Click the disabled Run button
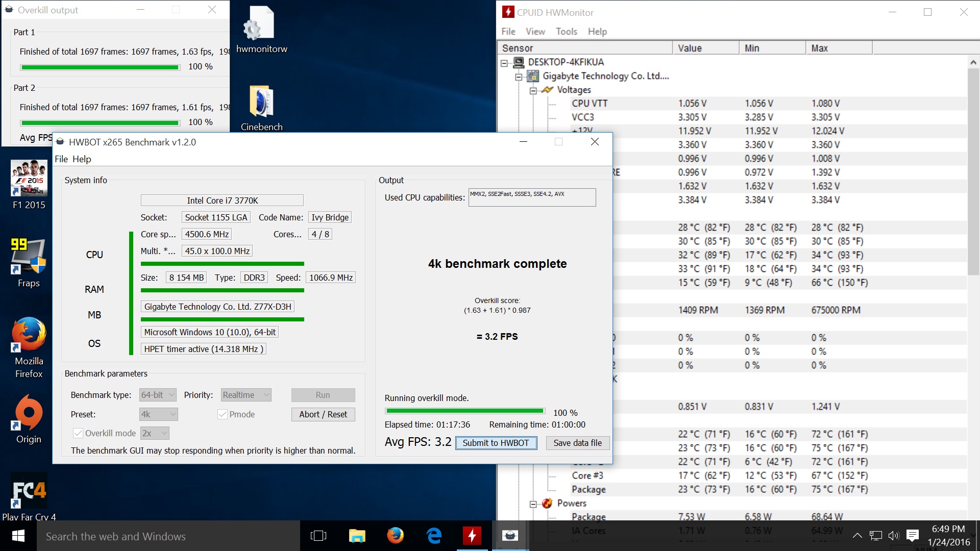The width and height of the screenshot is (980, 551). pos(323,395)
